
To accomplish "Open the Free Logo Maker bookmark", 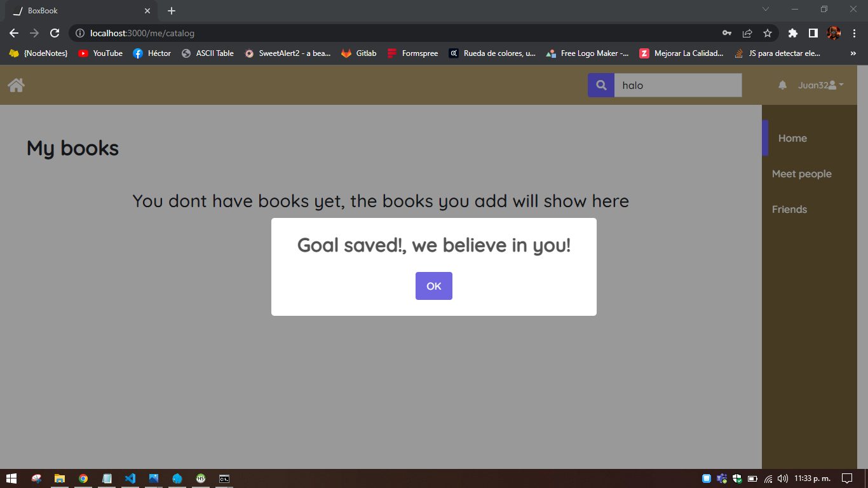I will [588, 53].
